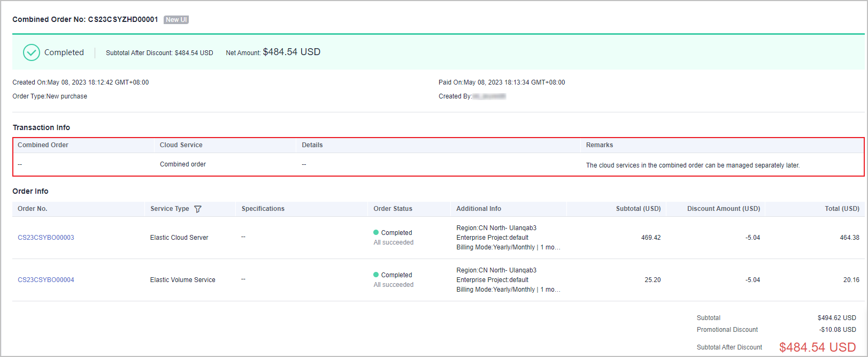Click the Discount Amount (USD) column header
The height and width of the screenshot is (357, 868).
(724, 209)
